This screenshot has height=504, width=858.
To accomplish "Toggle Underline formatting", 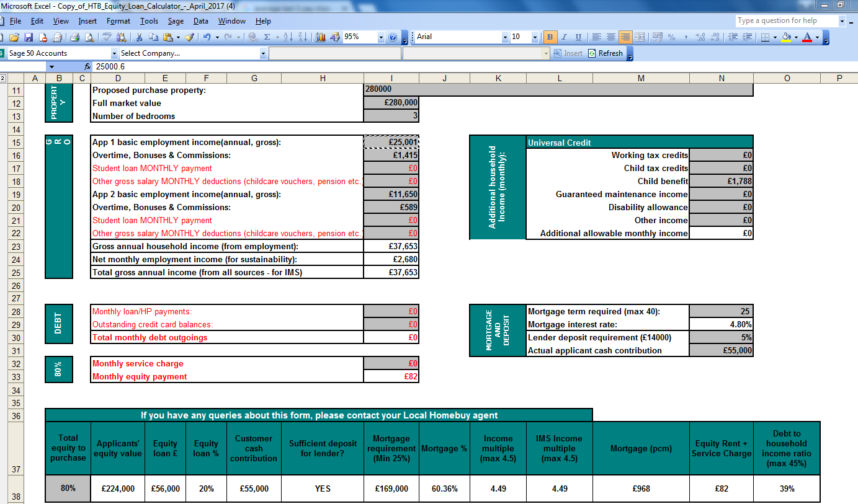I will pyautogui.click(x=578, y=37).
